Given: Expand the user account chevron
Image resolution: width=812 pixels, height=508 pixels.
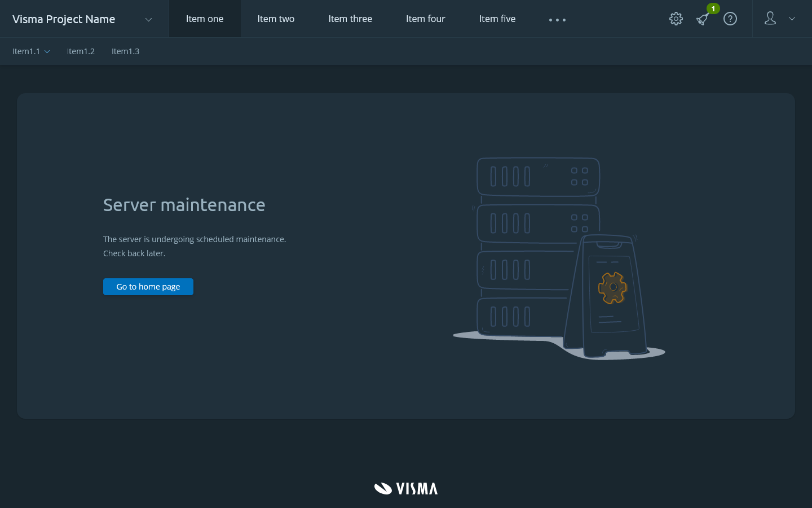Looking at the screenshot, I should (x=792, y=19).
